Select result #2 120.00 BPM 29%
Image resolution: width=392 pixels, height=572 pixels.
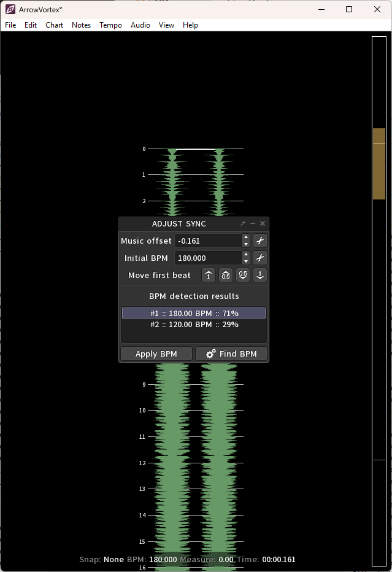194,324
